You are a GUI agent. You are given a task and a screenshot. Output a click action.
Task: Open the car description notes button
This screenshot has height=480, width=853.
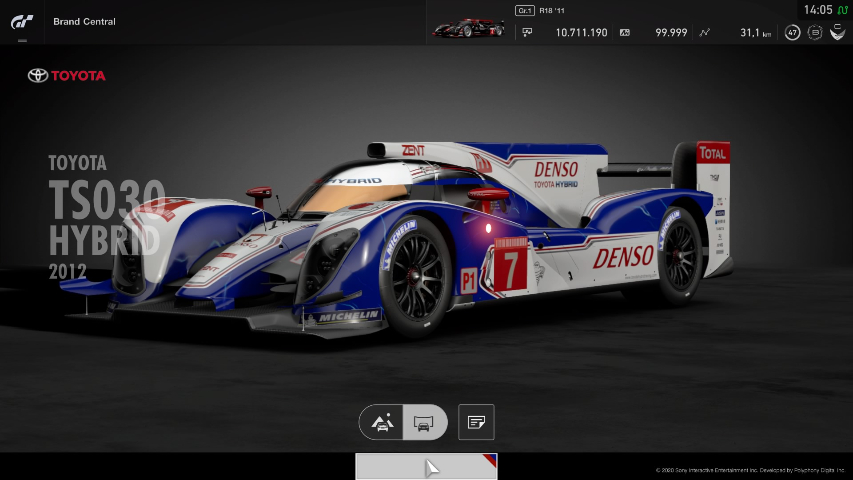[476, 423]
